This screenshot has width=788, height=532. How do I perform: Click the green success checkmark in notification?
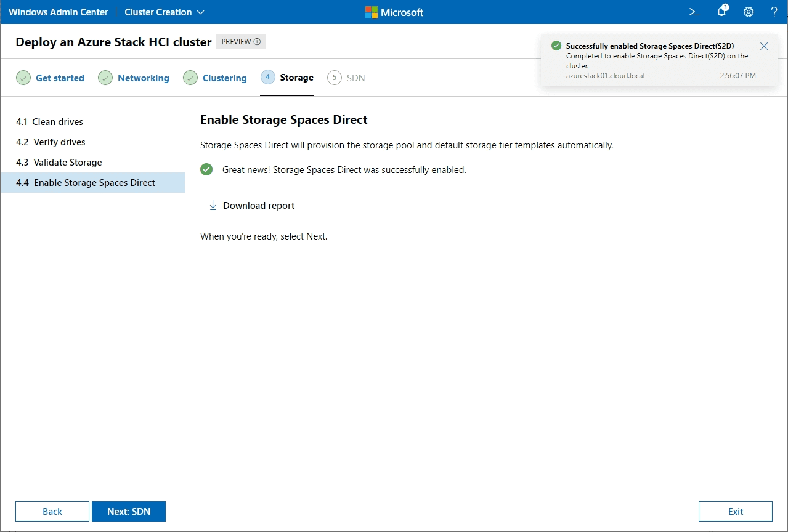556,46
